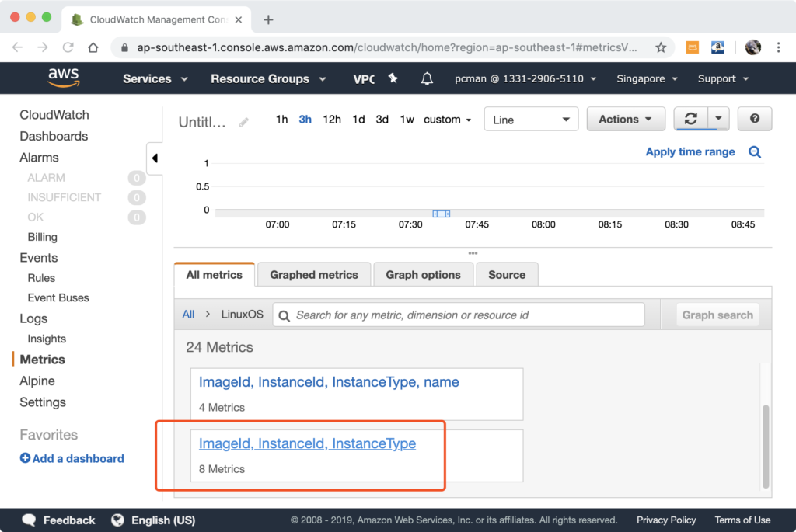Open ImageId, InstanceId, InstanceType metrics group
The image size is (796, 532).
(x=307, y=443)
